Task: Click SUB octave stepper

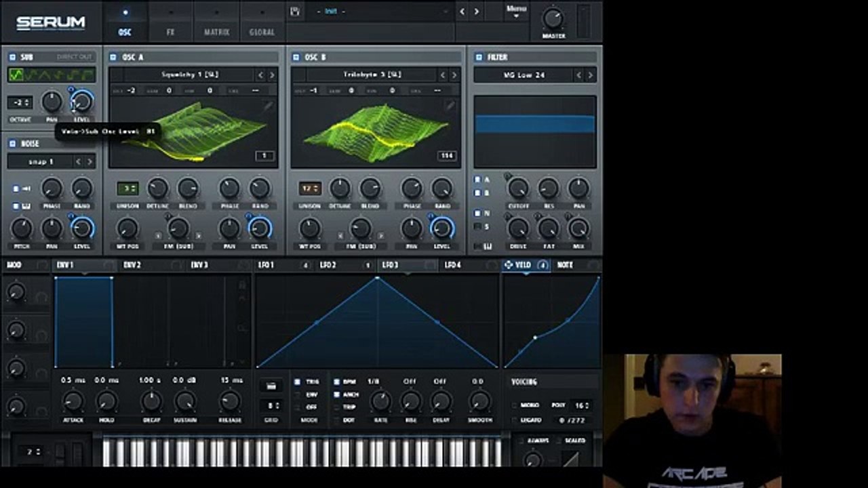Action: tap(20, 103)
